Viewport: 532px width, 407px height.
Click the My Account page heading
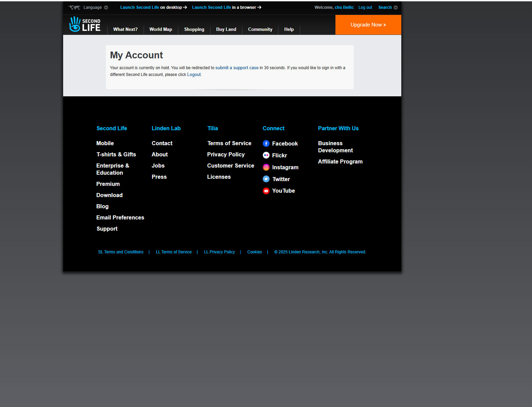pos(136,55)
